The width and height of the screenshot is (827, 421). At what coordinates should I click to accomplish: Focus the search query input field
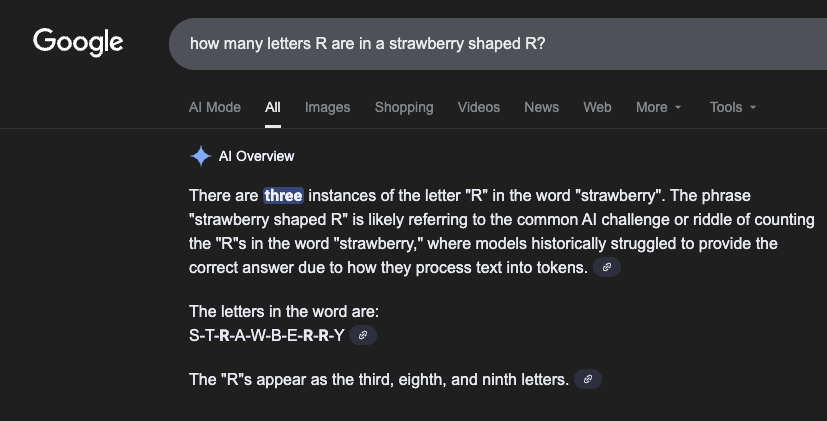[480, 45]
